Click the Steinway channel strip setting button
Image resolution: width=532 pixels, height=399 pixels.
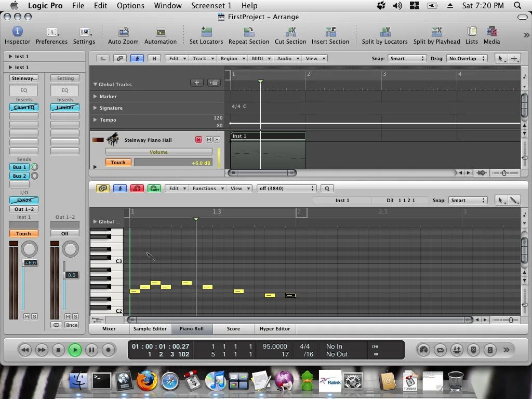pos(24,78)
